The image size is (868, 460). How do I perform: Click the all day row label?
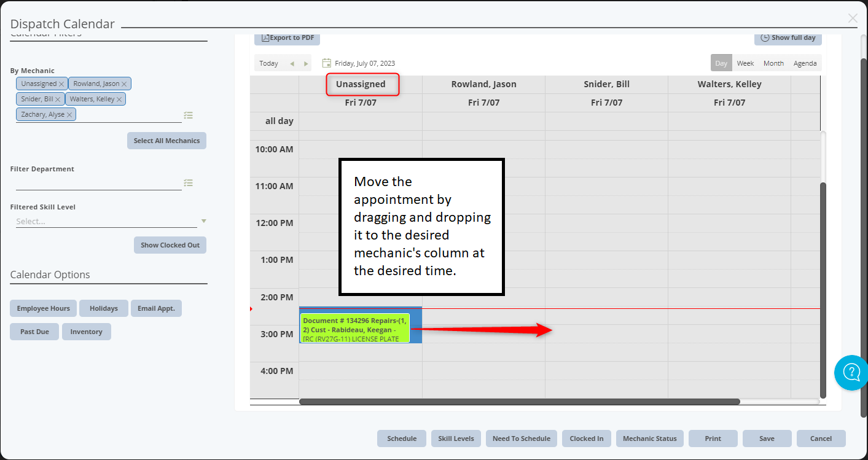280,121
